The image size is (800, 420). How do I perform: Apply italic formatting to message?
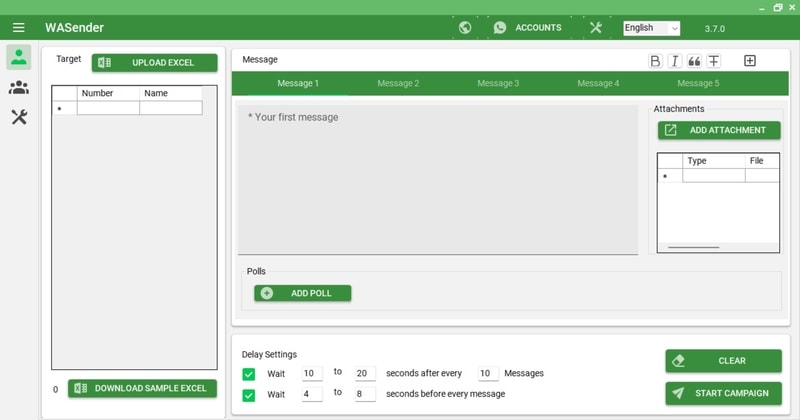click(x=674, y=61)
